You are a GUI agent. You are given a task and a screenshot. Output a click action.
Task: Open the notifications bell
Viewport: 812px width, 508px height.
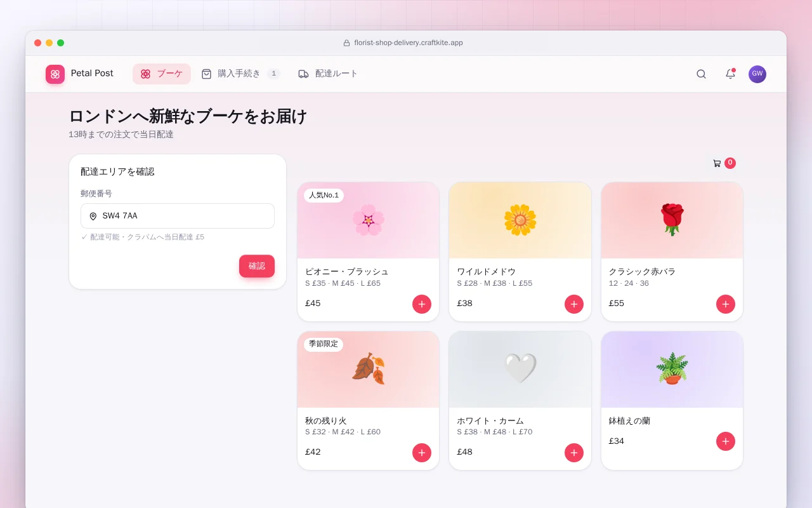click(730, 74)
